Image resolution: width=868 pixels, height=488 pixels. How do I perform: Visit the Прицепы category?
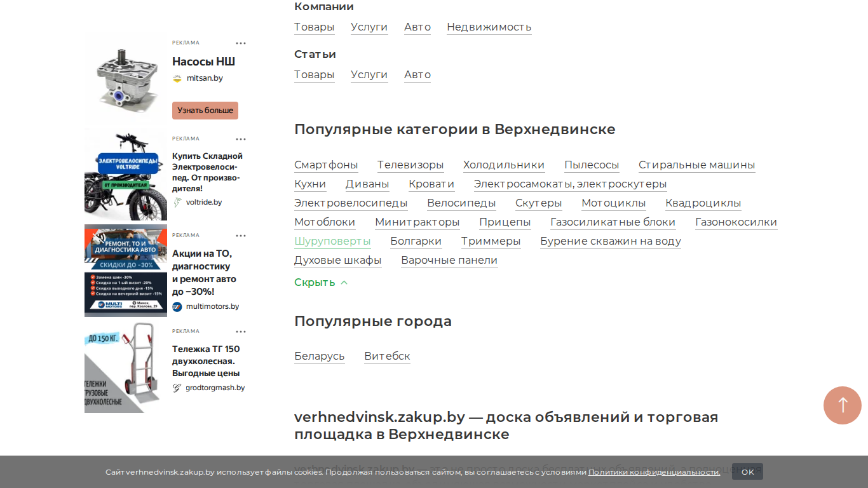pyautogui.click(x=505, y=222)
